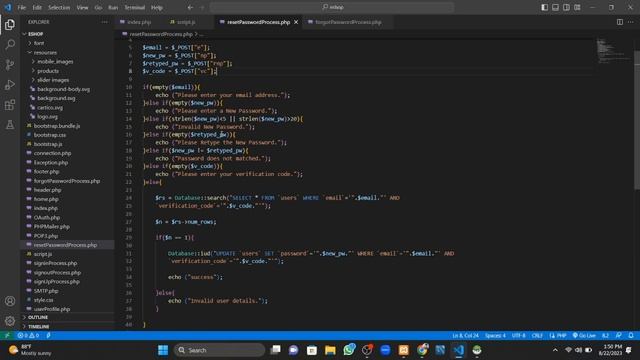The image size is (640, 360).
Task: Expand the TIMELINE section
Action: pyautogui.click(x=39, y=327)
